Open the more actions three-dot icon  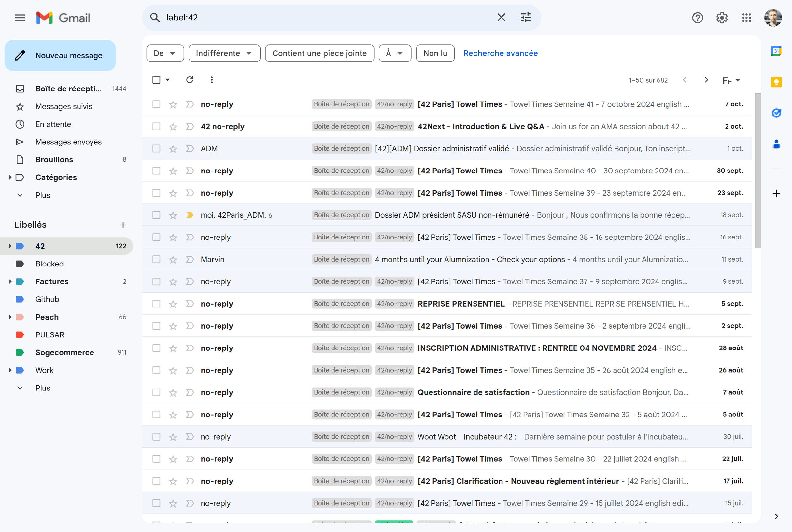211,80
